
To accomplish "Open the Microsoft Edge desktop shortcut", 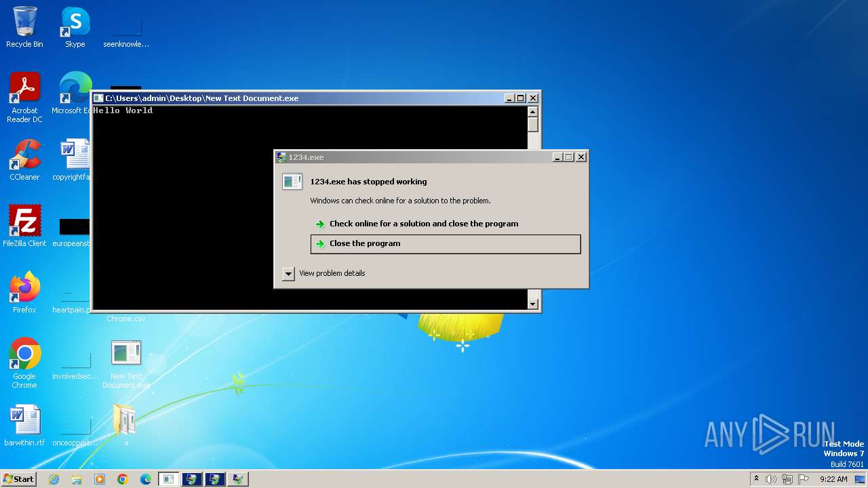I will pyautogui.click(x=75, y=94).
